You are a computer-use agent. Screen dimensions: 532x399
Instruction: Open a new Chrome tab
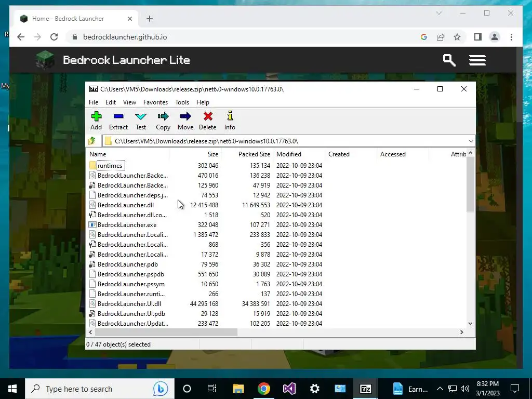coord(150,19)
